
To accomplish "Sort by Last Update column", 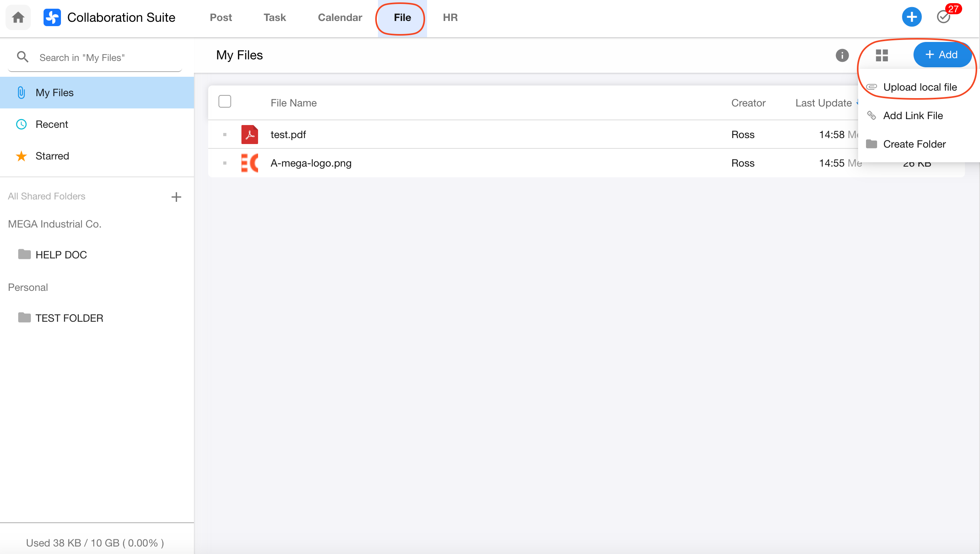I will pyautogui.click(x=823, y=103).
